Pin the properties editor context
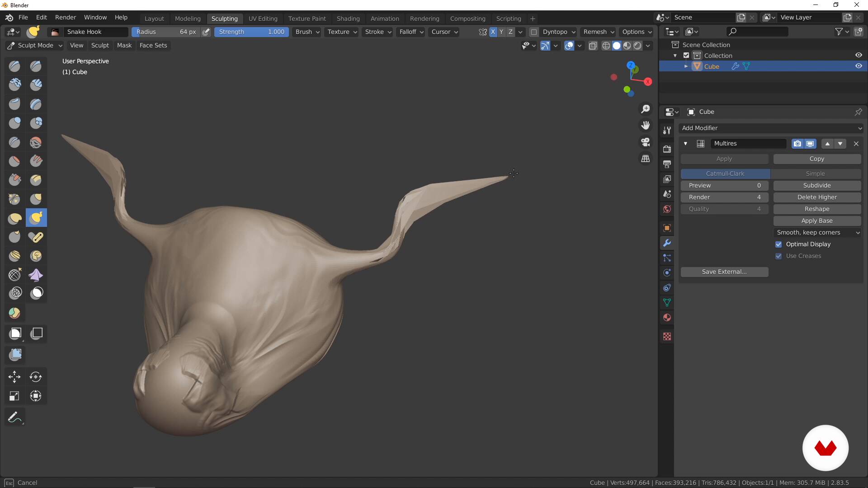The image size is (868, 488). tap(858, 112)
